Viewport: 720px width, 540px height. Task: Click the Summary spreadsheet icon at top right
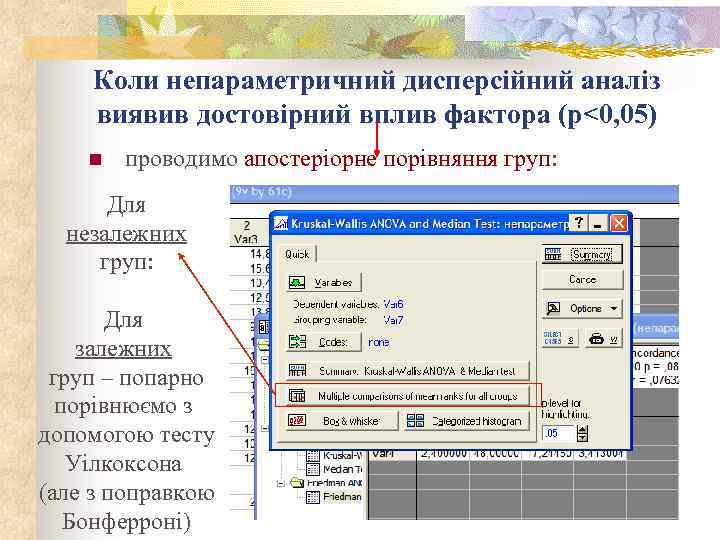(x=553, y=254)
